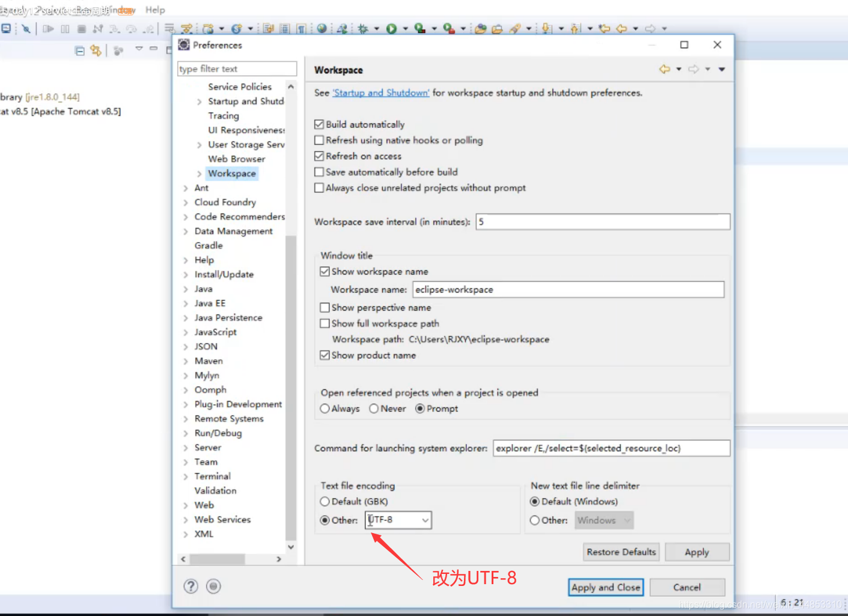Screen dimensions: 848x616
Task: Click the Workspace name text field
Action: (x=569, y=290)
